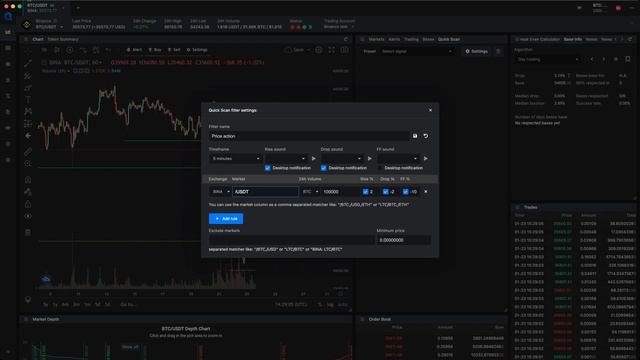Open chart Settings in chart toolbar
640x360 pixels.
(x=197, y=50)
